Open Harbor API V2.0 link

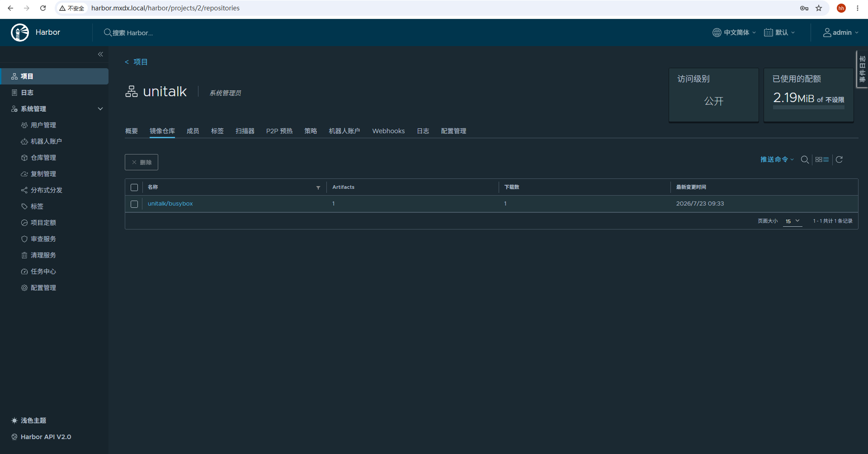coord(41,437)
